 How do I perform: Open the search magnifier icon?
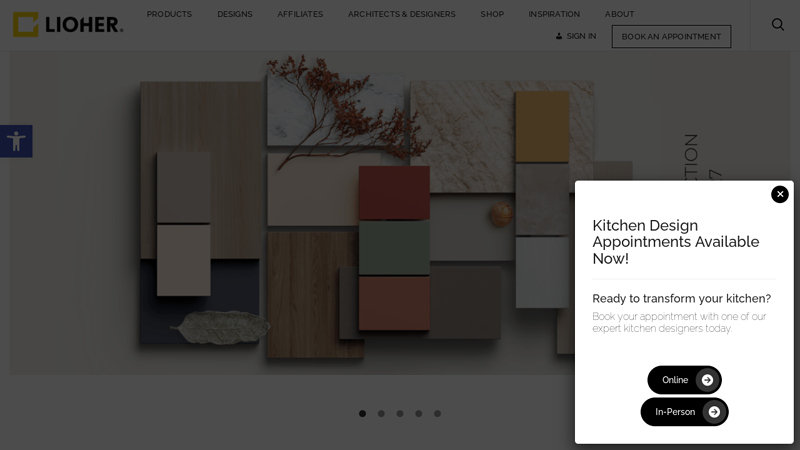[x=778, y=25]
